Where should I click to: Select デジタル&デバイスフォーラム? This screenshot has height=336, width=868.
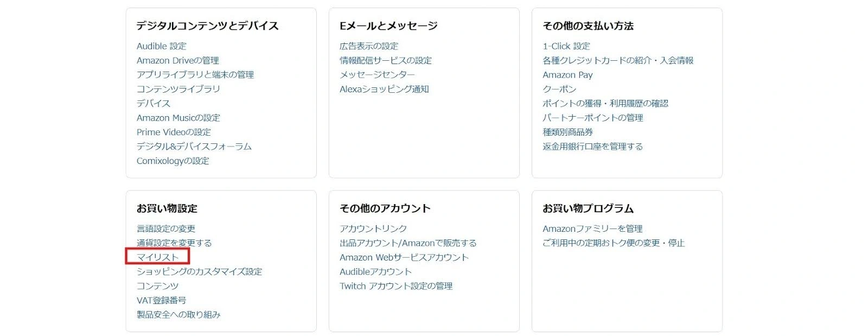194,146
